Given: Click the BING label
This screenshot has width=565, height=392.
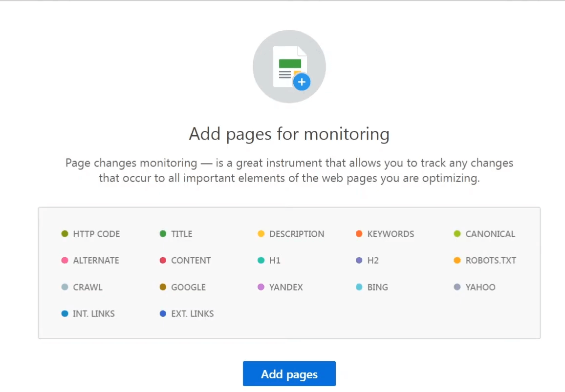Looking at the screenshot, I should 378,287.
